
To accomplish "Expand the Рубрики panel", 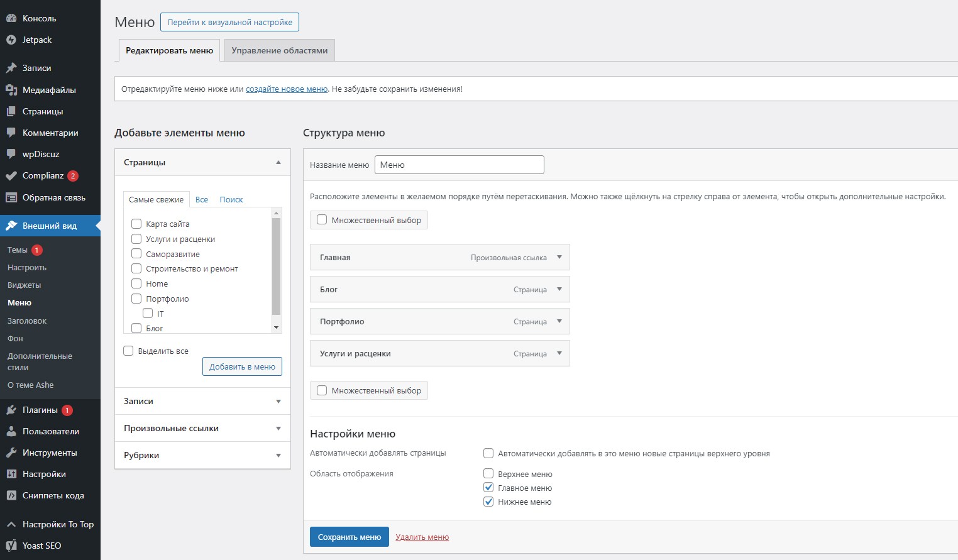I will point(202,455).
